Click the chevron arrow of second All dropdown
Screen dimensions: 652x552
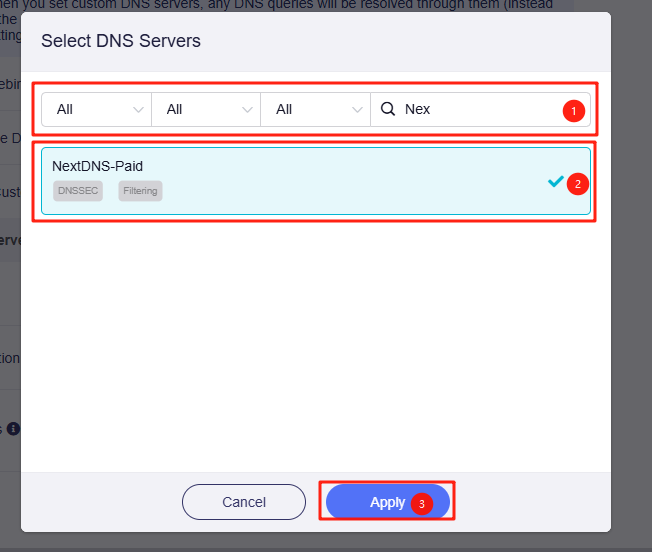(x=247, y=109)
